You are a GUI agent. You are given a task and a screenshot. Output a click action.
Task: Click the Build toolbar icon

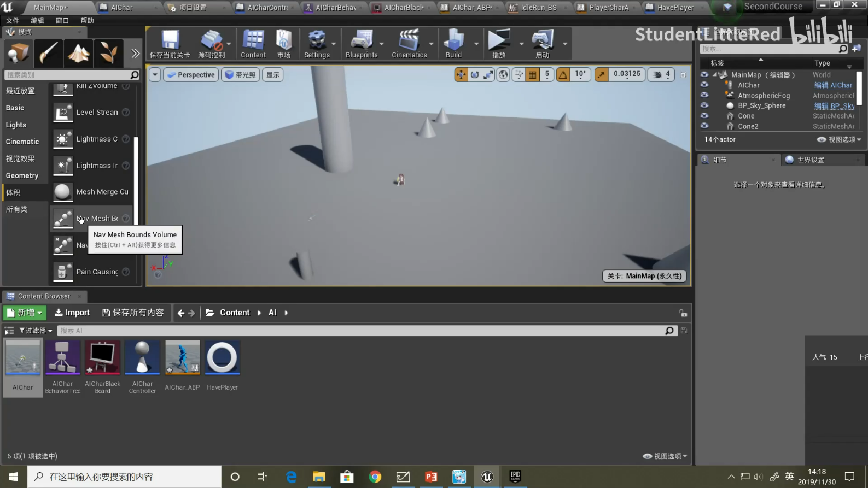tap(453, 44)
